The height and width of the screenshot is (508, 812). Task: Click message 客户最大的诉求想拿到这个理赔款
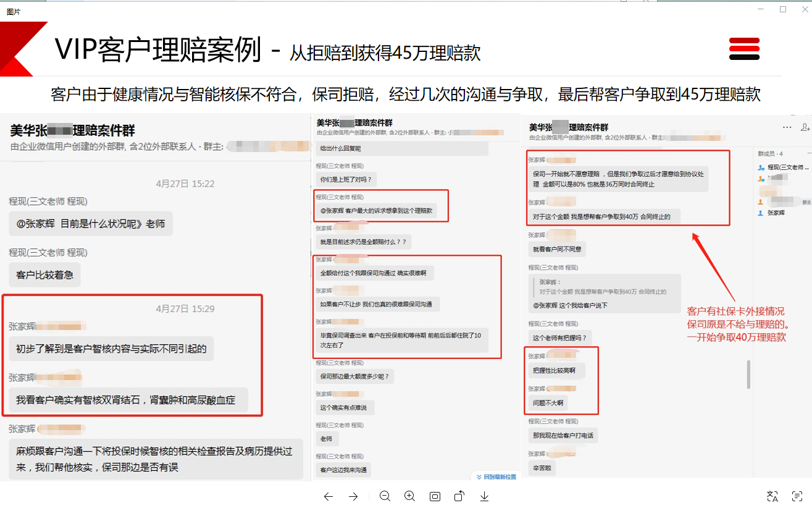tap(376, 211)
